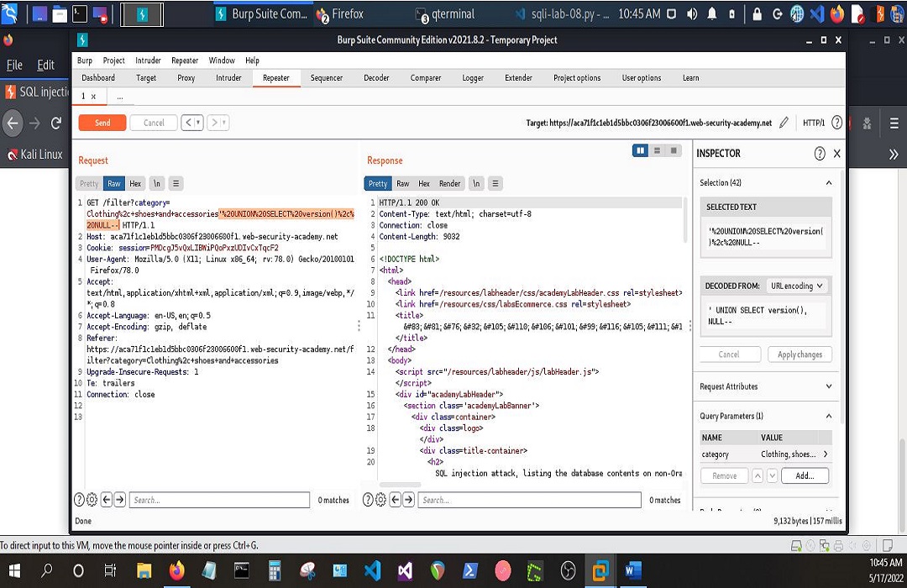
Task: Click response horizontal scrollbar
Action: [401, 485]
